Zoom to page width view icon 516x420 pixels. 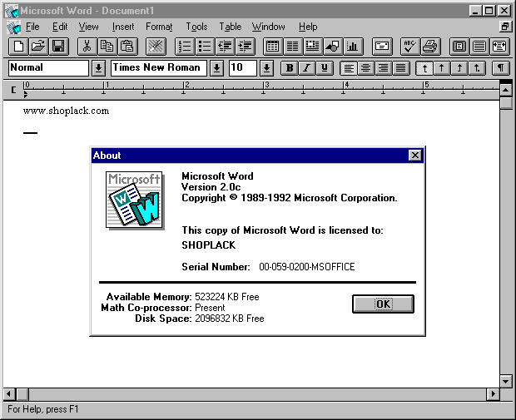(499, 47)
